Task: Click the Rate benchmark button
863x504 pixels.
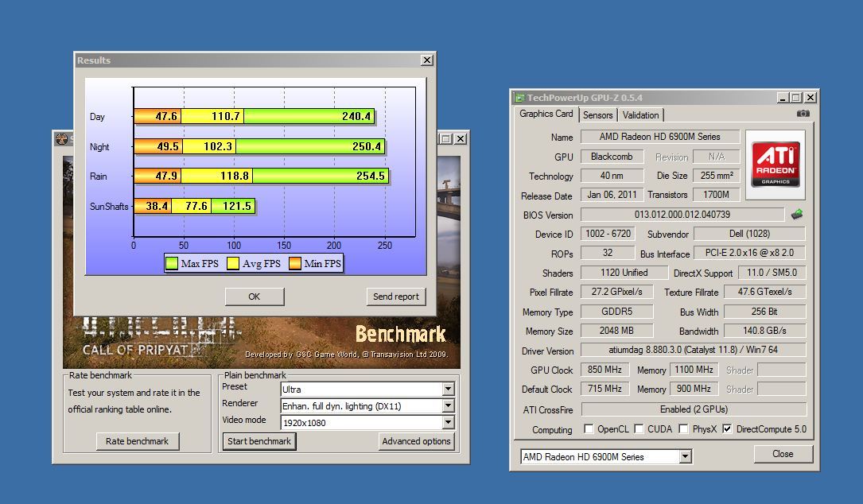Action: [137, 441]
